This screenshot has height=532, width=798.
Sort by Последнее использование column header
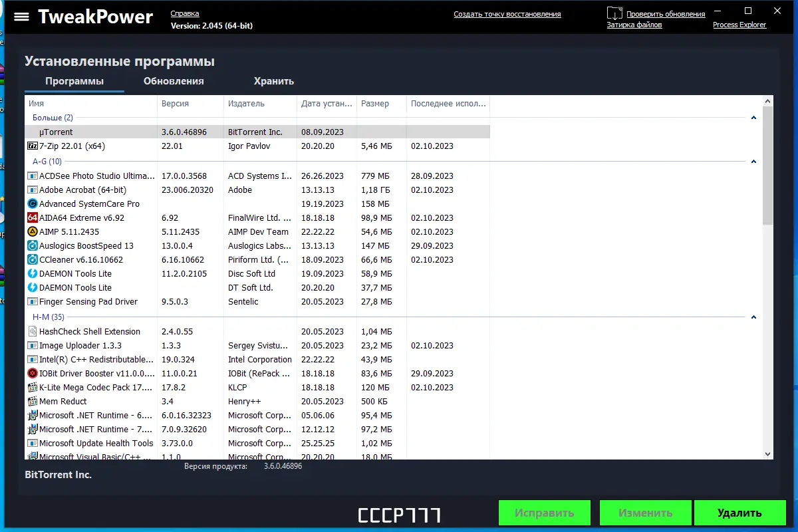(x=448, y=104)
